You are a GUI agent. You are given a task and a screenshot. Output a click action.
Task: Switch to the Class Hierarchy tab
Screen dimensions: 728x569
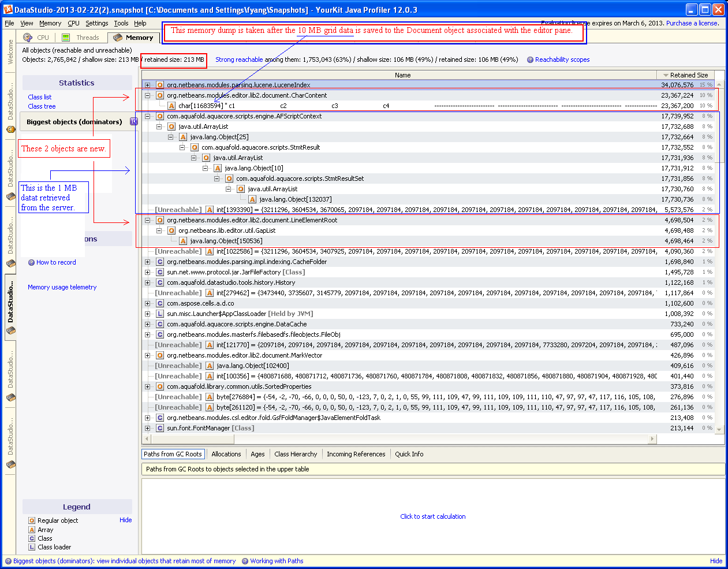(296, 454)
